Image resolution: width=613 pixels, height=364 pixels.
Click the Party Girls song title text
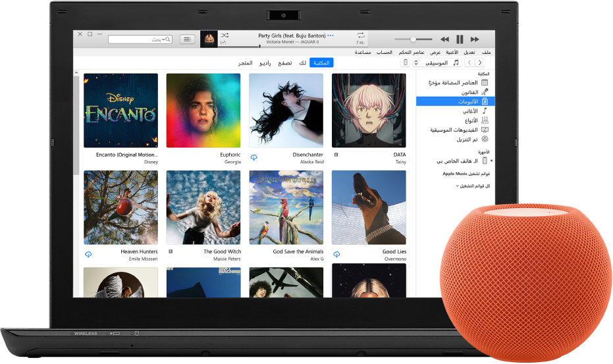pos(292,36)
